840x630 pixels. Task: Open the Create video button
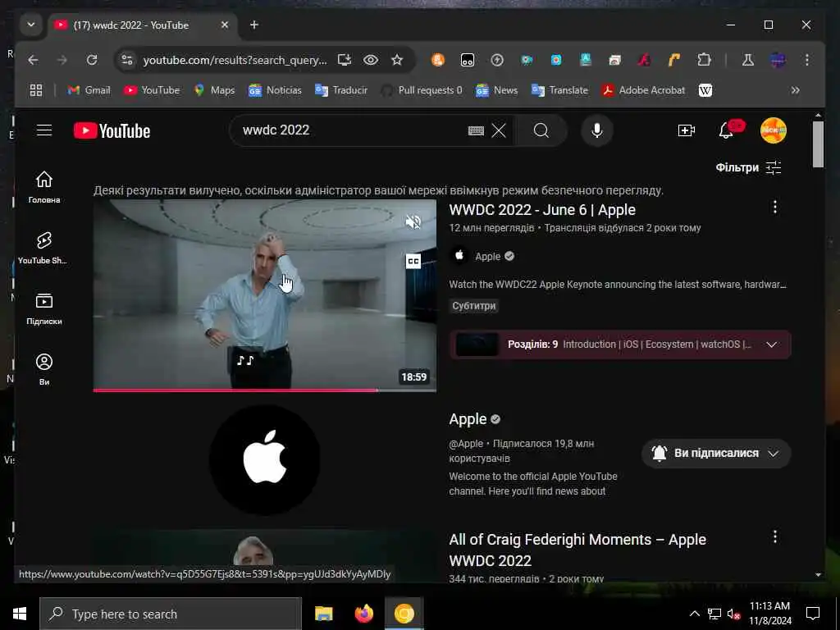[687, 130]
